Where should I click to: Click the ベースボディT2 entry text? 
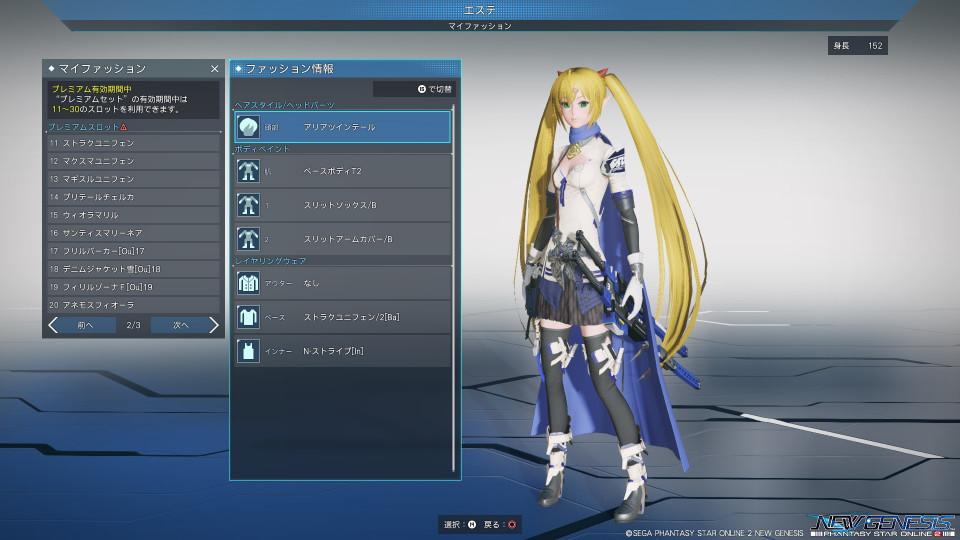[x=332, y=171]
